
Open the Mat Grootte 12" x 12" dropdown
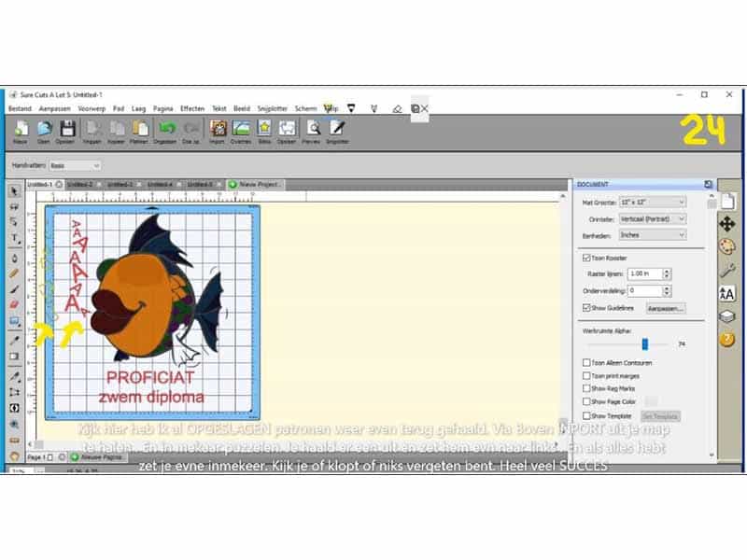(652, 202)
